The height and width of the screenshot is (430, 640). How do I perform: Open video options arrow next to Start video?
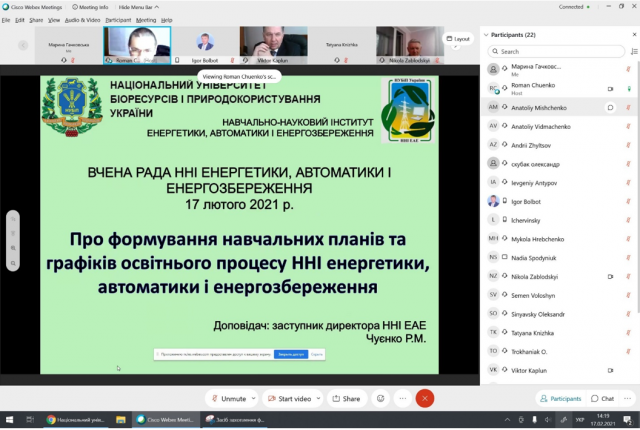click(318, 399)
